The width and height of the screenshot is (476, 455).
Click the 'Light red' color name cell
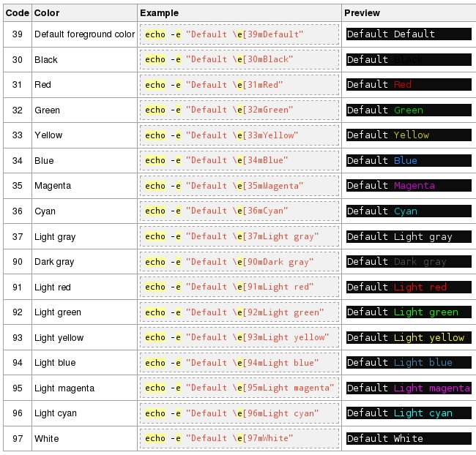pos(84,287)
